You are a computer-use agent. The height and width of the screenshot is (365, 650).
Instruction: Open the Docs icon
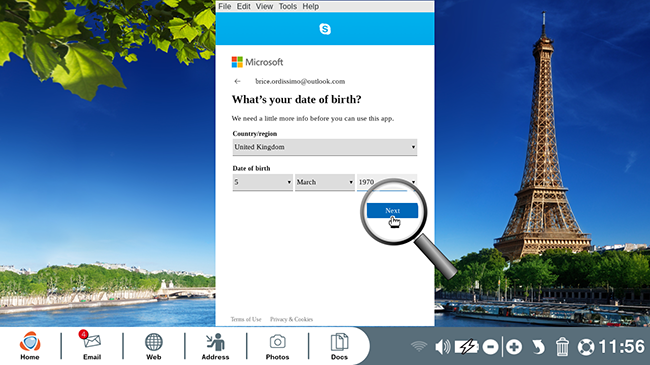pyautogui.click(x=339, y=346)
